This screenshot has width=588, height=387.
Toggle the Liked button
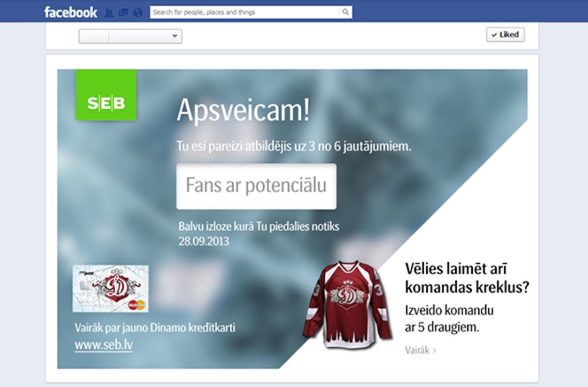click(x=505, y=35)
